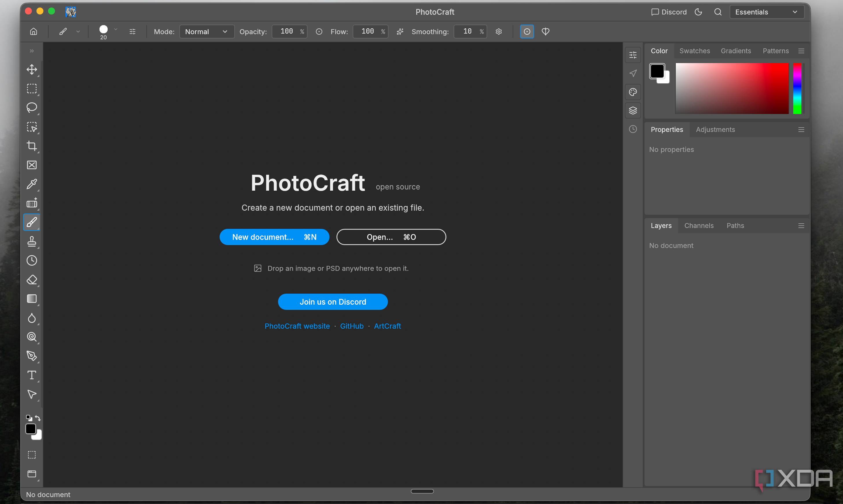Expand the brush preset picker arrow
The width and height of the screenshot is (843, 504).
[116, 30]
